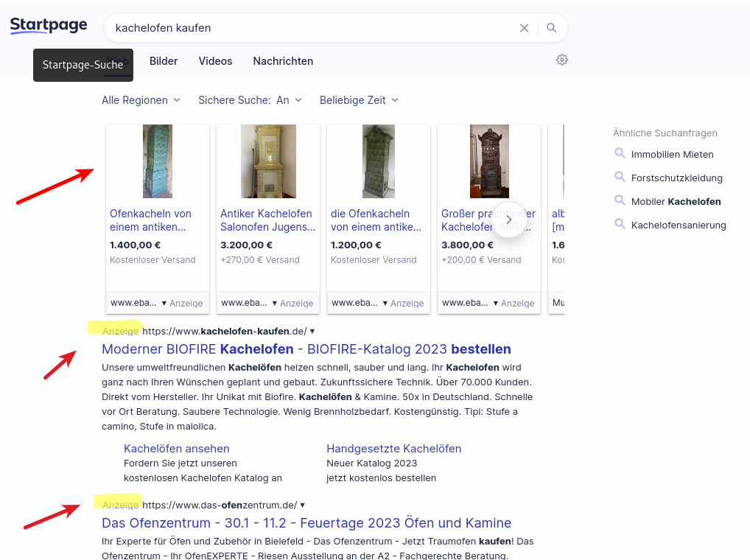Open the 'die Ofenkacheln von einem antike...' title
Viewport: 750px width, 560px height.
[376, 220]
